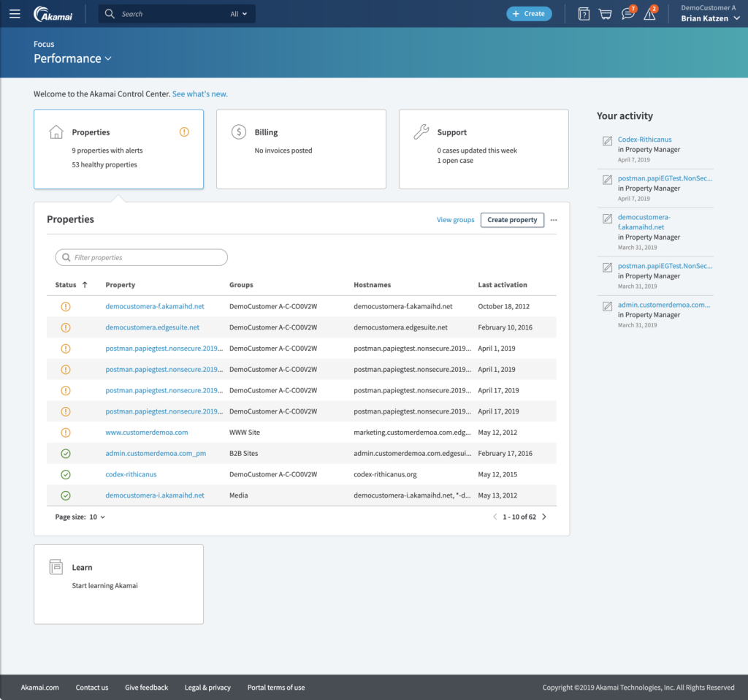Click the Create button

[x=529, y=14]
